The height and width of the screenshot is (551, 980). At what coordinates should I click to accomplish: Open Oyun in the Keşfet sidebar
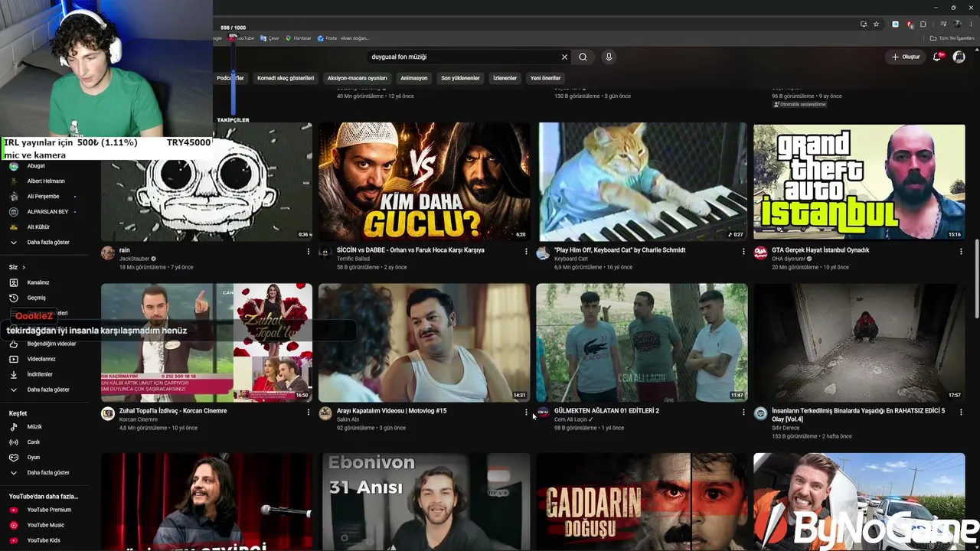click(44, 457)
